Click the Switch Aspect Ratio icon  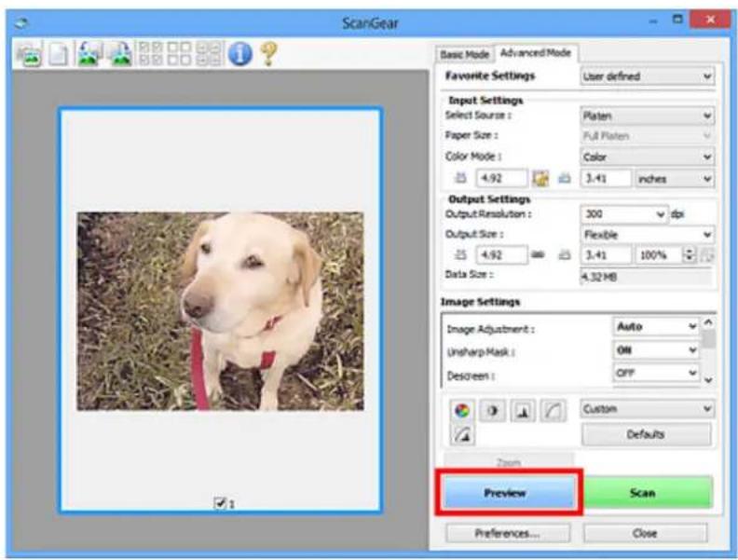tap(540, 179)
